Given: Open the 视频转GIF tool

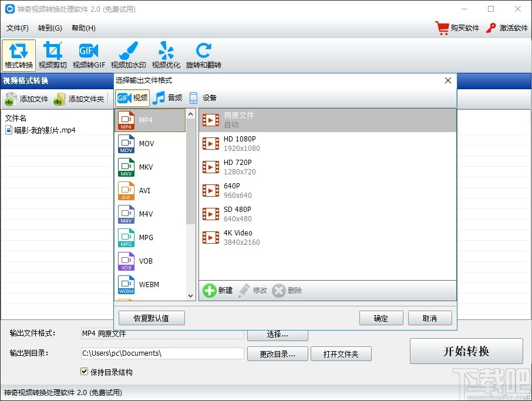Looking at the screenshot, I should point(89,55).
